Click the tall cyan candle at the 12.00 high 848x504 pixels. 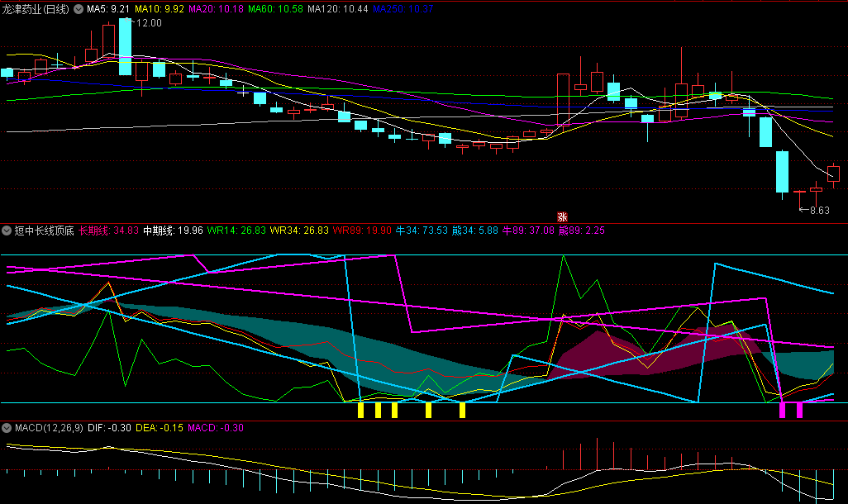(125, 46)
